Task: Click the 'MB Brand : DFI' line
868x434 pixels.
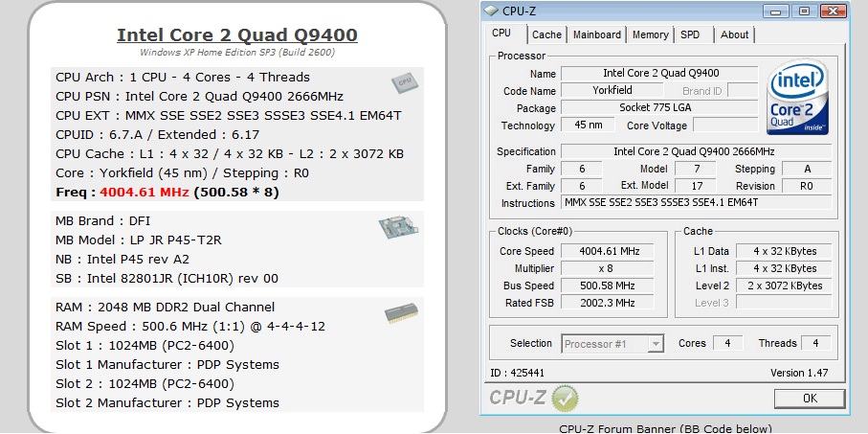Action: pyautogui.click(x=103, y=220)
